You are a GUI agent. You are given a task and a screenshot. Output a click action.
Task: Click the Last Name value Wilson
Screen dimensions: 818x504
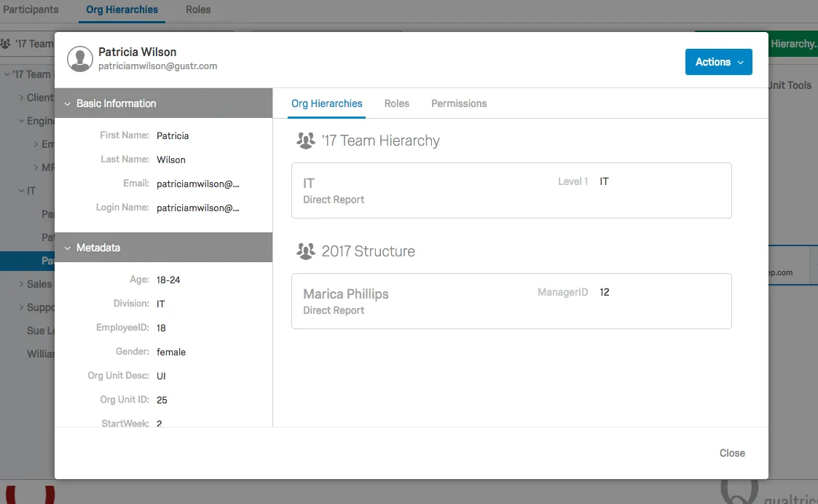pos(171,160)
